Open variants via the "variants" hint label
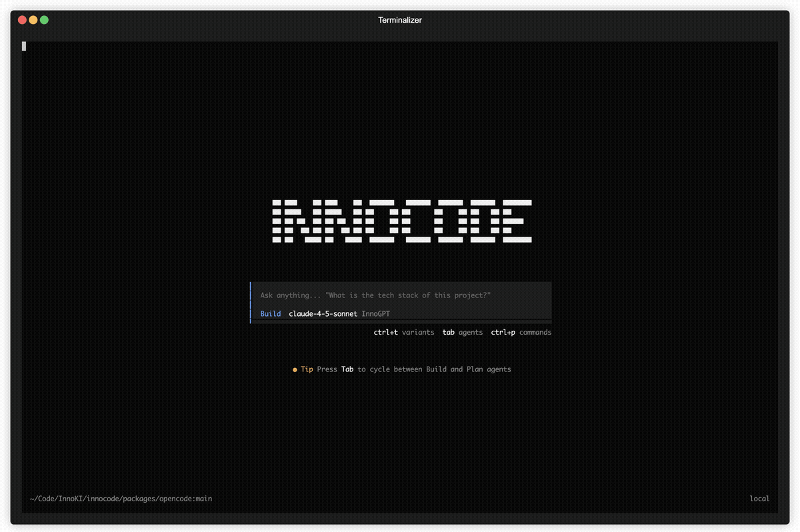800x532 pixels. [x=418, y=332]
